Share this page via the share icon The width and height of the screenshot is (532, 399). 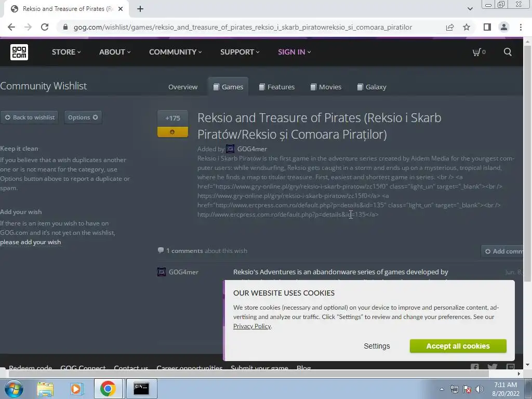(450, 27)
